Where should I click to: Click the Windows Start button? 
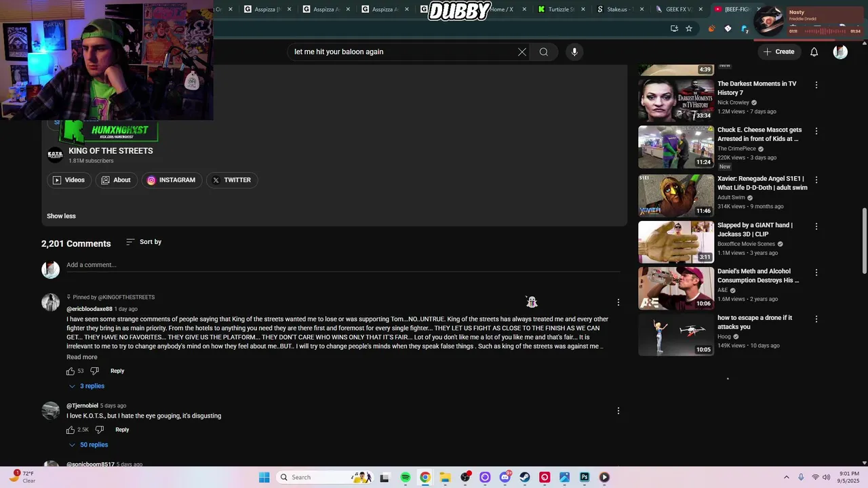[x=264, y=477]
